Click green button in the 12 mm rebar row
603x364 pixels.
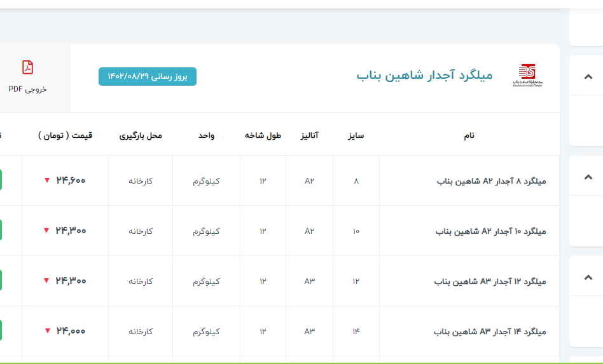coord(1,281)
